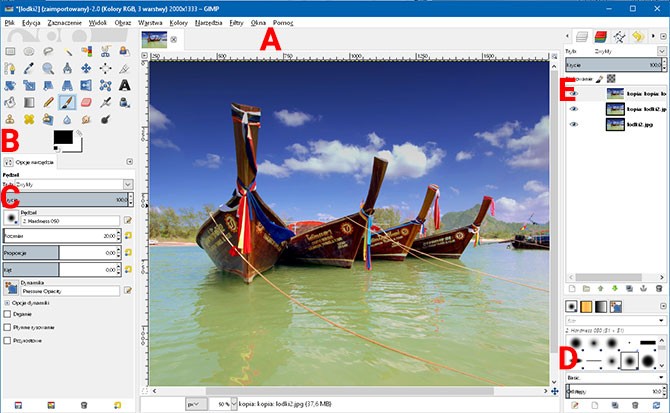The height and width of the screenshot is (413, 670).
Task: Adjust the Rozmiar brush size slider
Action: pyautogui.click(x=60, y=235)
